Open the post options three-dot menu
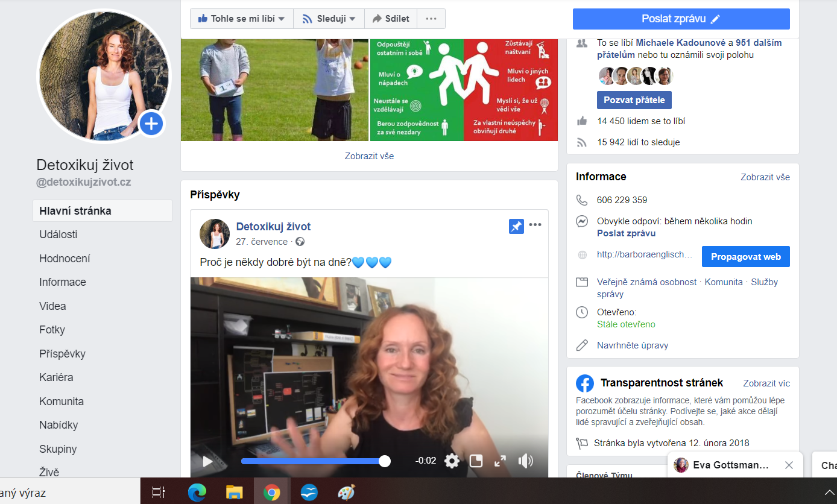Screen dimensions: 837x504 (x=535, y=225)
